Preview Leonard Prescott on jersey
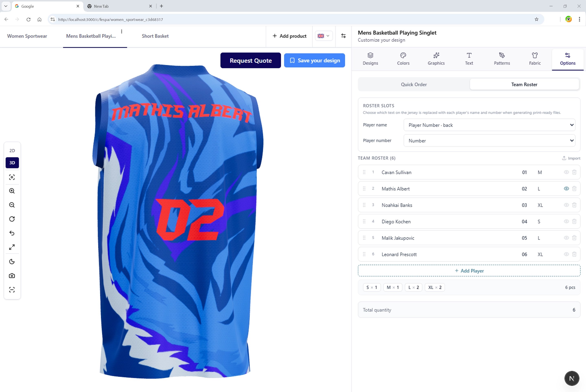Viewport: 586px width, 392px height. [x=566, y=254]
